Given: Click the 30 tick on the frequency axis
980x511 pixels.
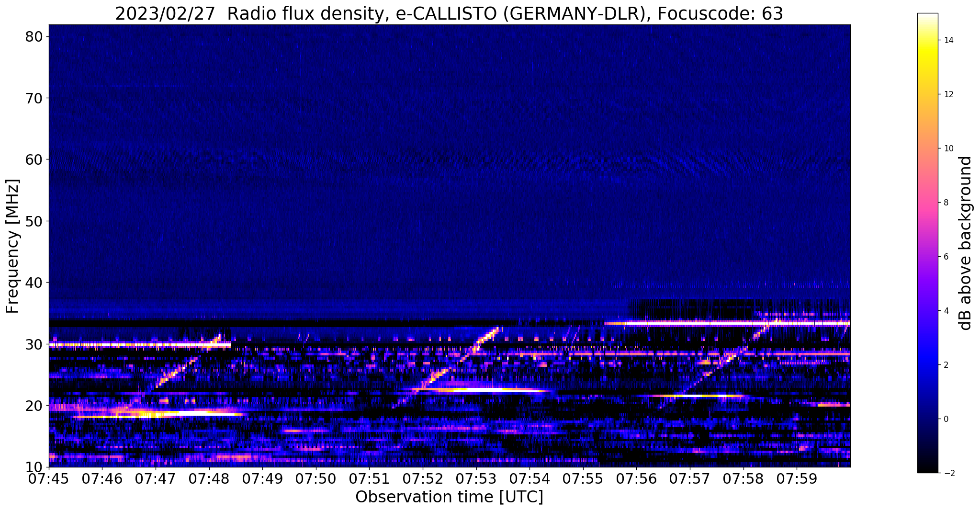Looking at the screenshot, I should point(34,344).
